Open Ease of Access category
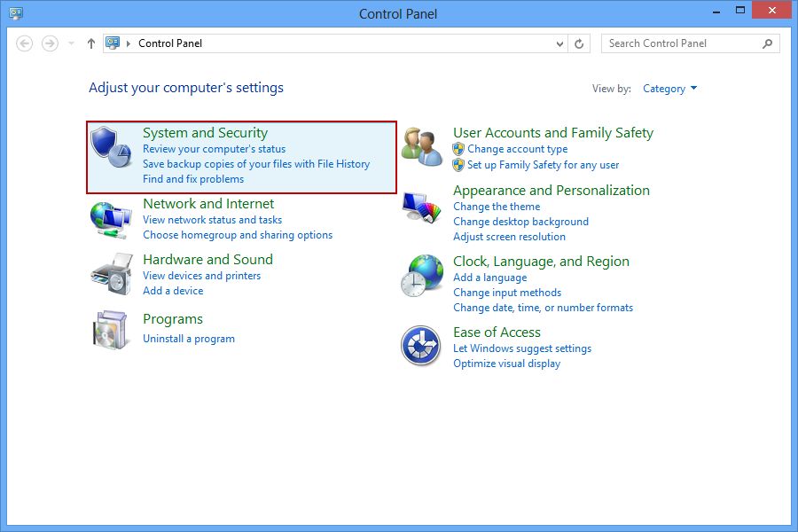798x532 pixels. pos(497,332)
